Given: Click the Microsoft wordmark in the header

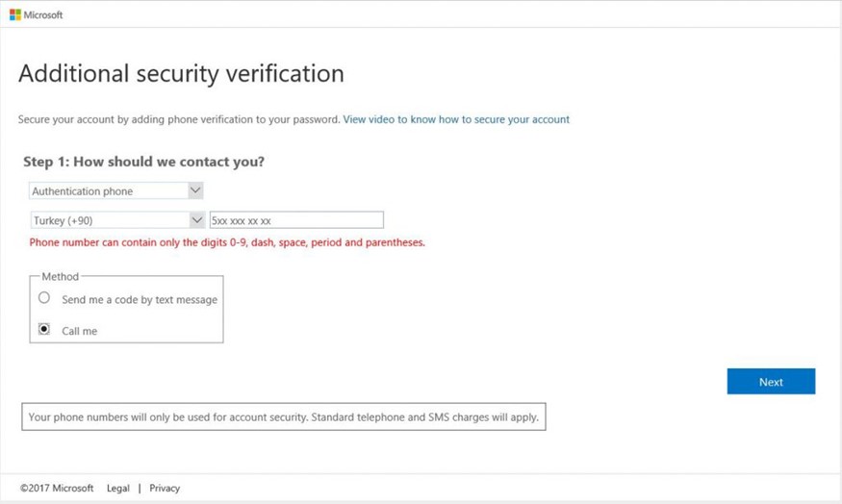Looking at the screenshot, I should point(43,15).
